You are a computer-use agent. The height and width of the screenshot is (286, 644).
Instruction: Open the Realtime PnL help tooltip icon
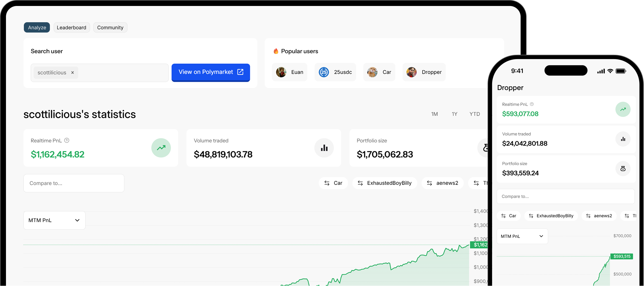[66, 140]
